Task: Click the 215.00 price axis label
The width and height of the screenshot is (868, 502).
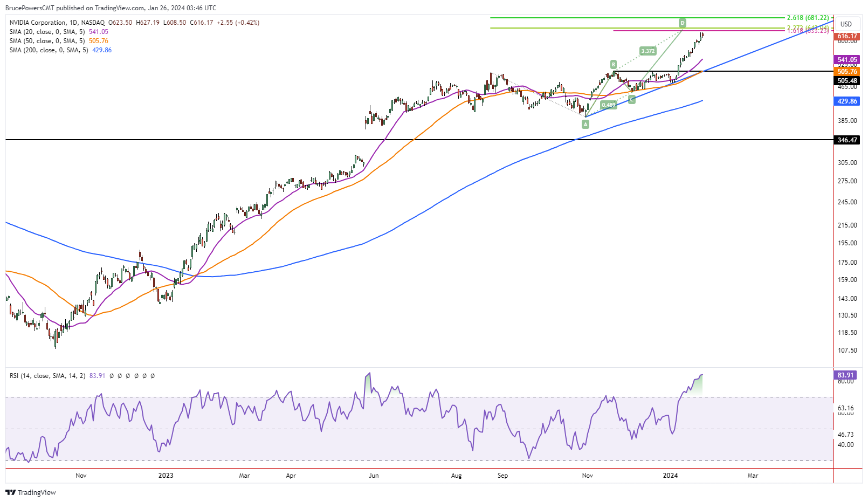Action: 848,225
